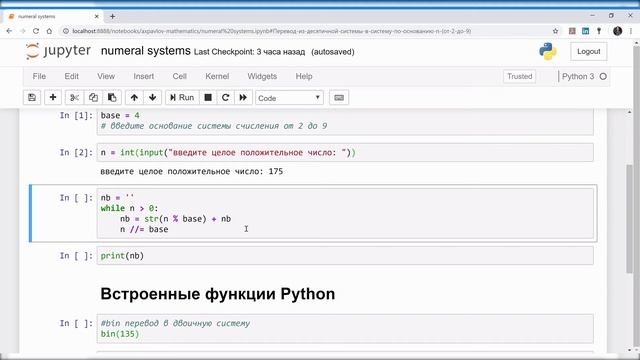Select the numeral systems browser tab
Viewport: 640px width, 360px height.
tap(53, 16)
